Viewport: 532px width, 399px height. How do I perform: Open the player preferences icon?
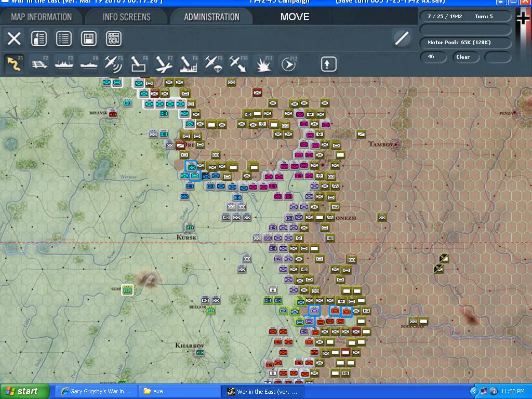click(38, 38)
